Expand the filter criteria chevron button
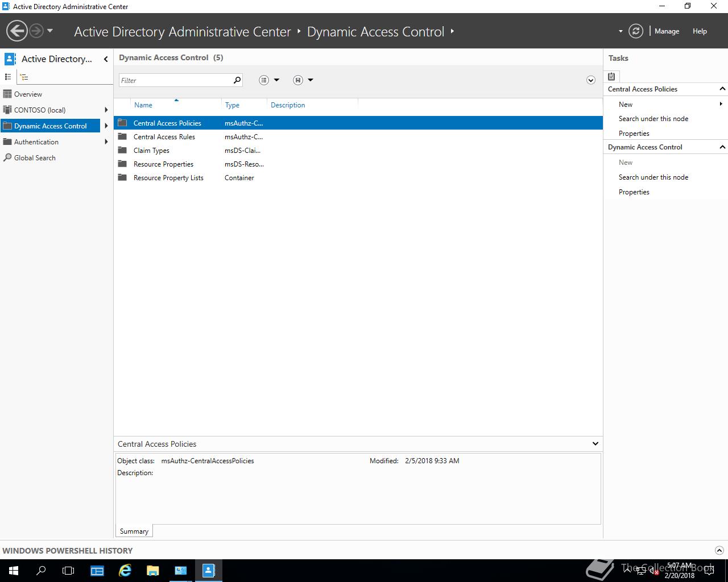Image resolution: width=728 pixels, height=582 pixels. click(x=590, y=80)
